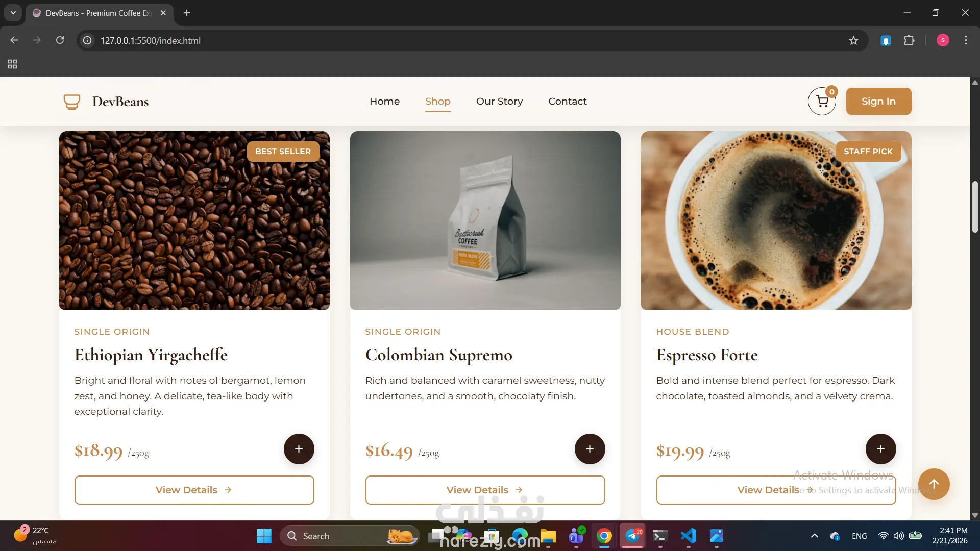The height and width of the screenshot is (551, 980).
Task: Show hidden system tray icons
Action: click(815, 536)
